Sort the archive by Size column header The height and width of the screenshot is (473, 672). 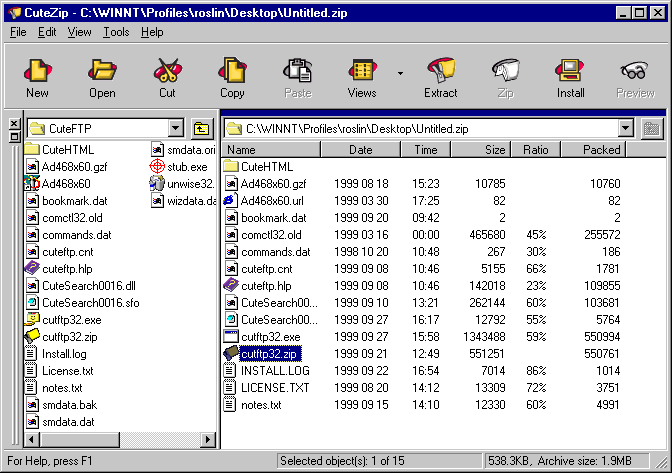481,150
